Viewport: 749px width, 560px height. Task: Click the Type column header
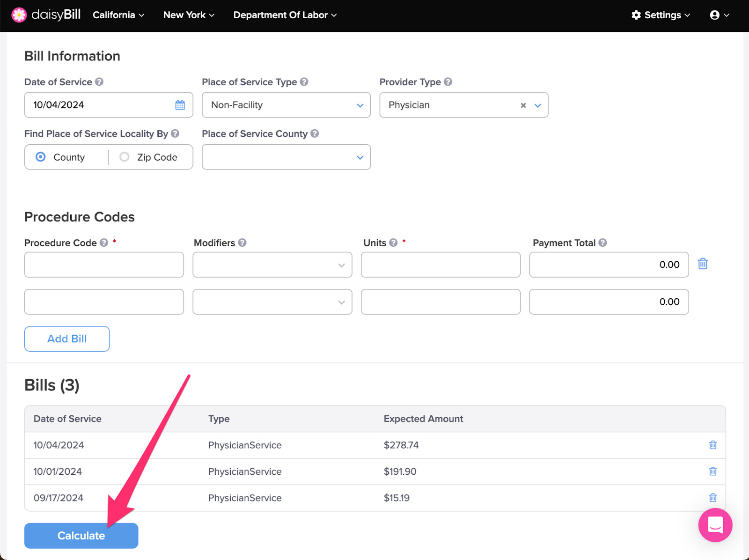[219, 419]
